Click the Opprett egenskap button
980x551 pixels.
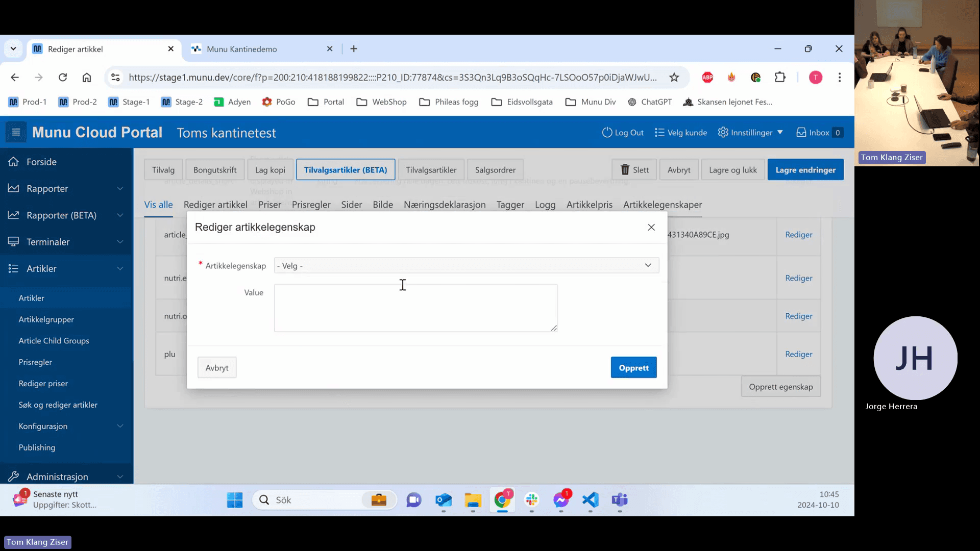point(781,387)
